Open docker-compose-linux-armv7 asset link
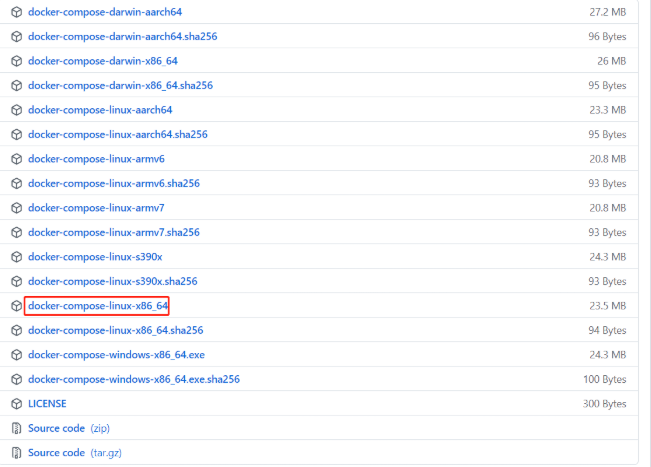 96,208
